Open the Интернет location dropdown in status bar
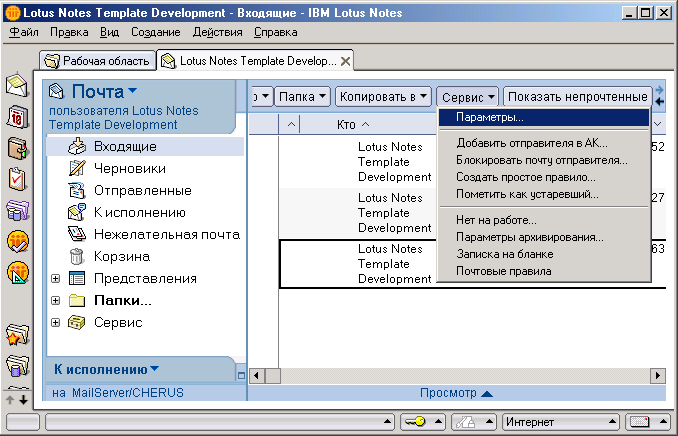 561,421
